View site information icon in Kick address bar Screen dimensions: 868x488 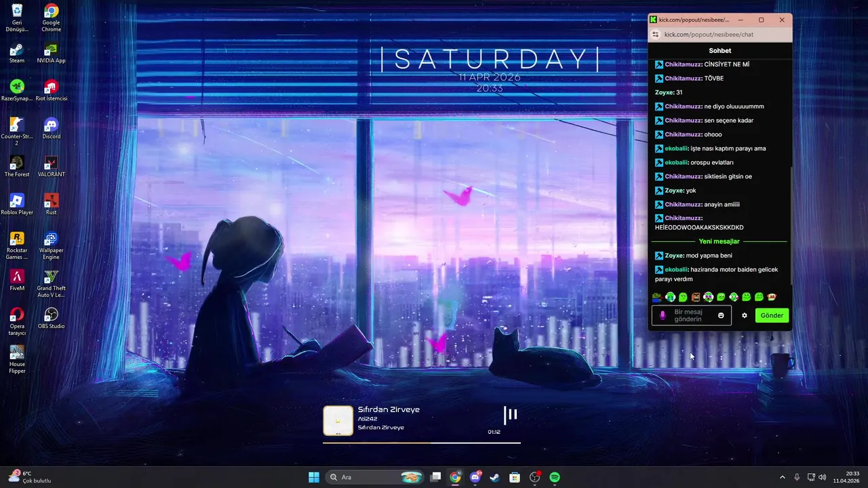[655, 35]
